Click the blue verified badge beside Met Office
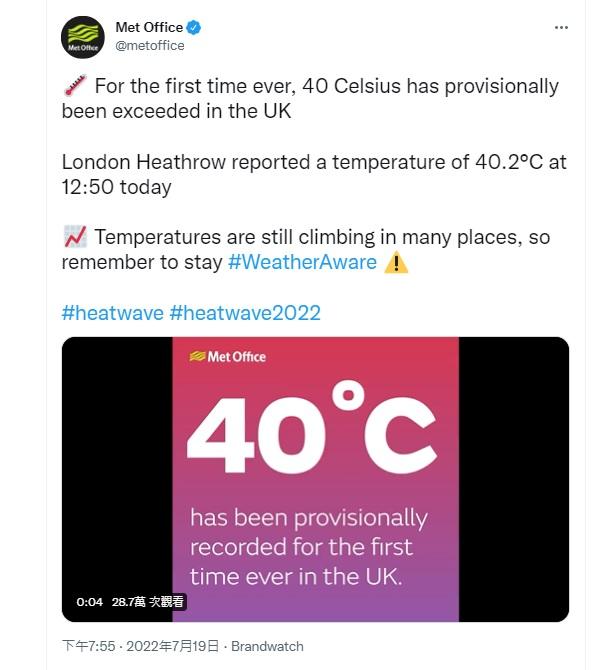Screen dimensions: 601x670 click(x=197, y=28)
